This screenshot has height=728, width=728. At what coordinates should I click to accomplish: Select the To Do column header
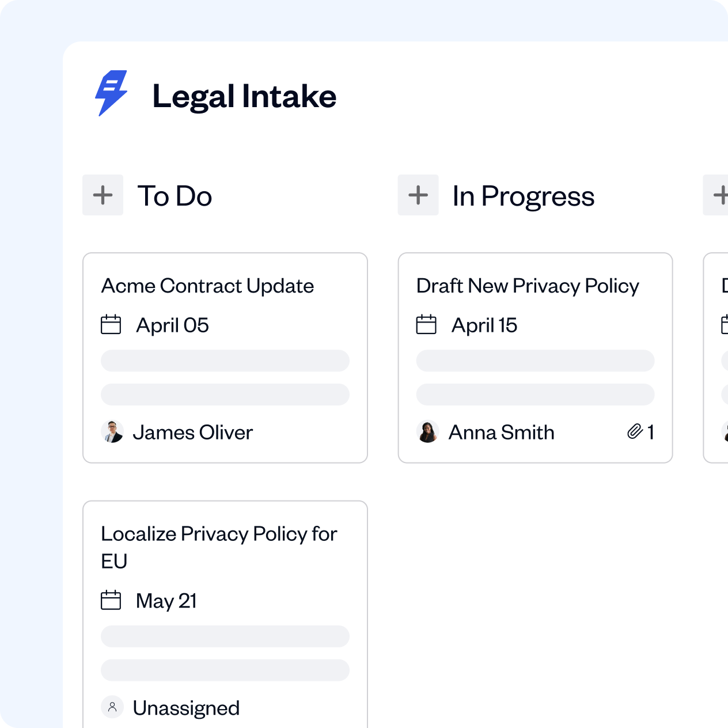tap(174, 196)
